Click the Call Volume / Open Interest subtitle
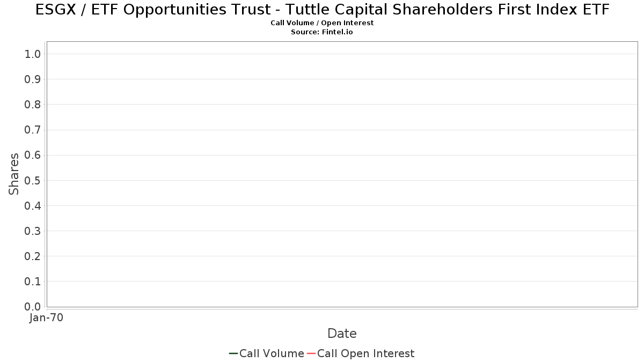The image size is (644, 362). pos(322,23)
